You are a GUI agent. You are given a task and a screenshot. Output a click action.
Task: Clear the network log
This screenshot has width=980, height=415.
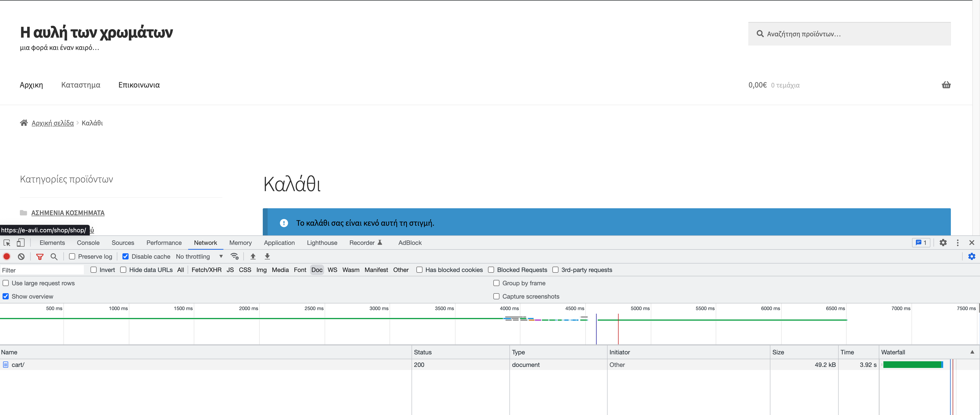[x=21, y=256]
